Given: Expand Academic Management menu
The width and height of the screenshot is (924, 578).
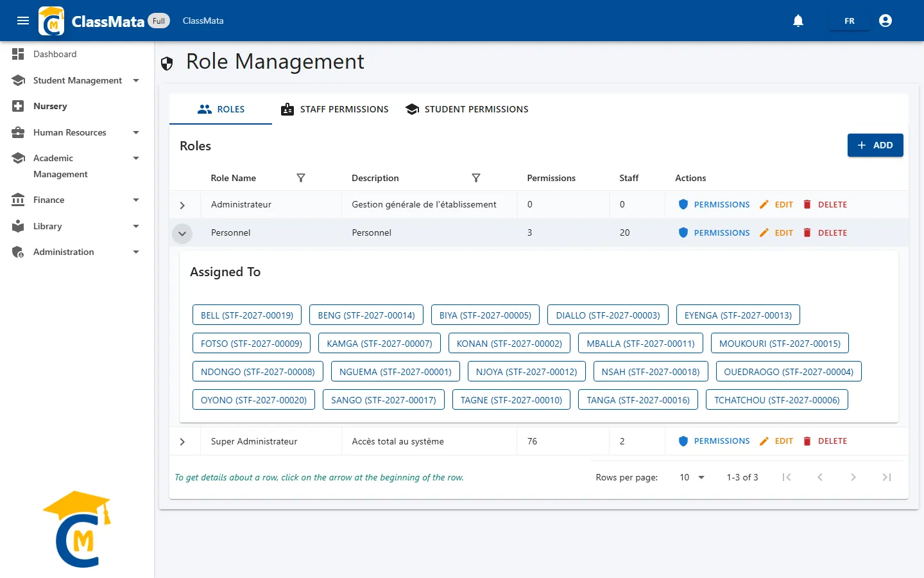Looking at the screenshot, I should tap(77, 166).
